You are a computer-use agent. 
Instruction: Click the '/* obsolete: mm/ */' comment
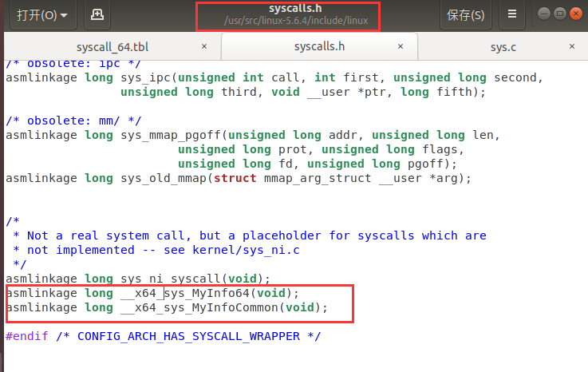point(73,121)
